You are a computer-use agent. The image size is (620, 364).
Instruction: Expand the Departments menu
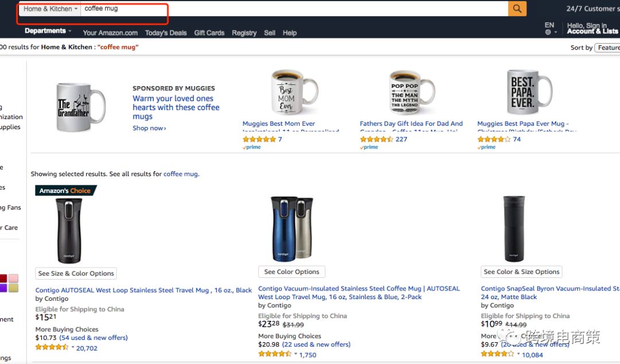click(x=48, y=31)
